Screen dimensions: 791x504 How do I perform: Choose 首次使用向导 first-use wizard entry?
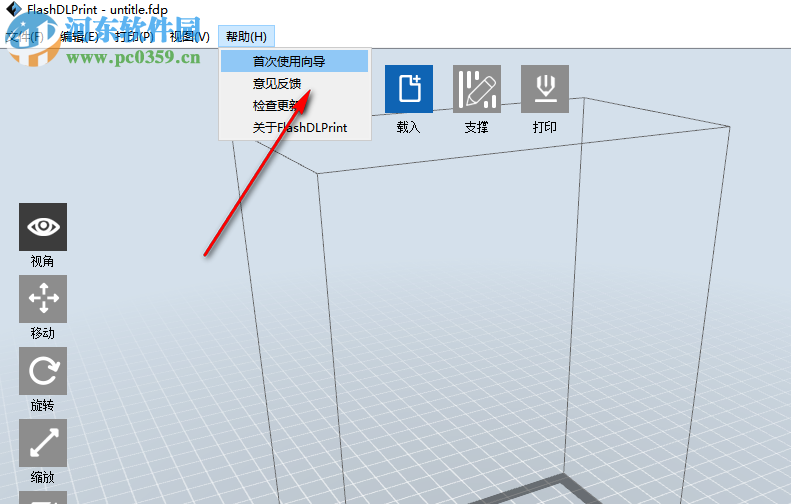pyautogui.click(x=295, y=61)
